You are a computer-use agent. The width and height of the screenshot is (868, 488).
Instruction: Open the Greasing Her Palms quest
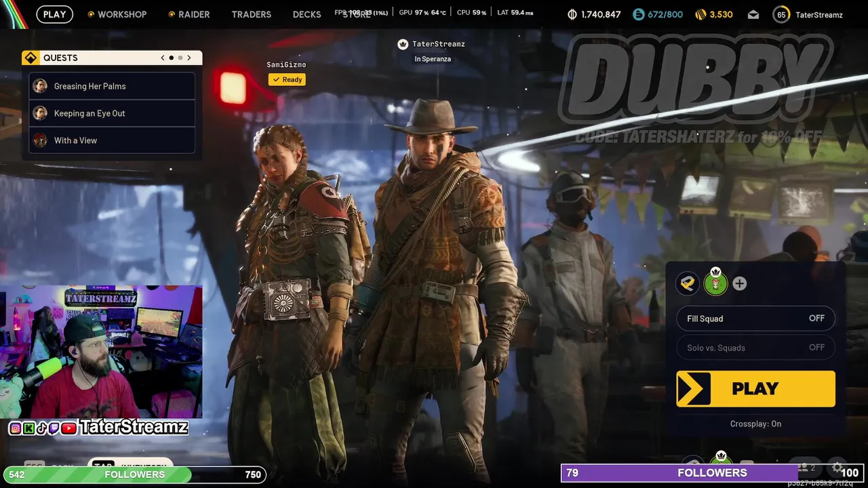[x=112, y=86]
